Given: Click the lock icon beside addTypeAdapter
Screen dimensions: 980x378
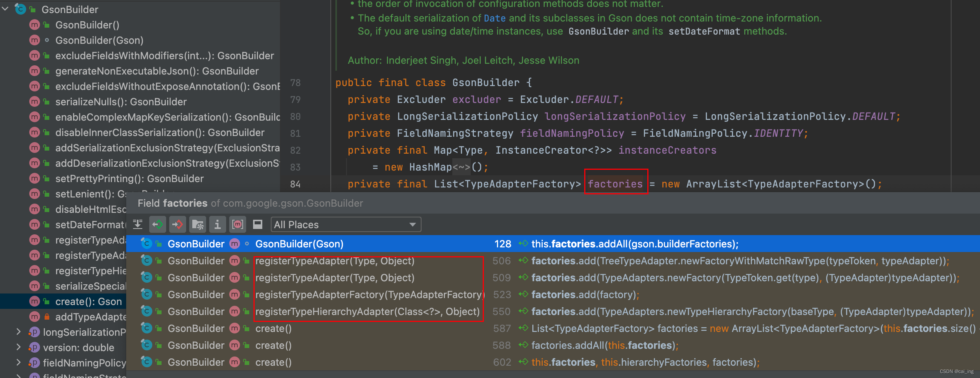Looking at the screenshot, I should tap(47, 317).
